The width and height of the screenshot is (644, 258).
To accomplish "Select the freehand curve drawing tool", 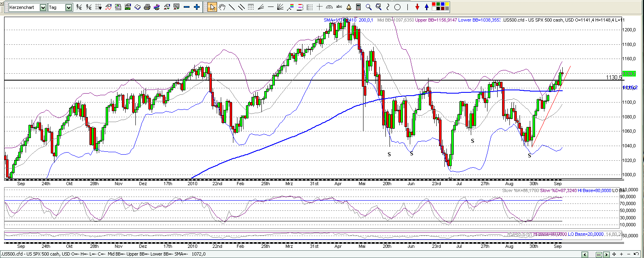I will (388, 7).
